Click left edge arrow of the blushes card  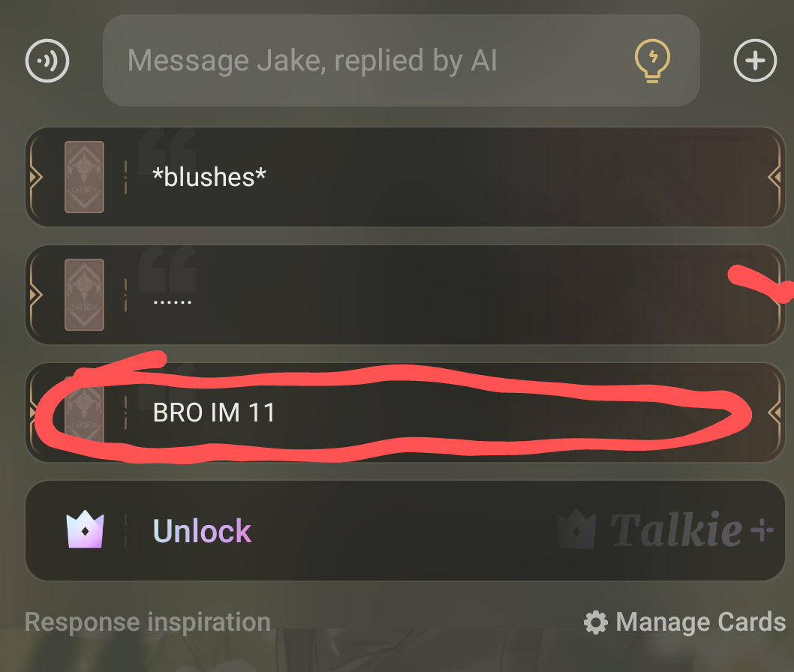[36, 177]
